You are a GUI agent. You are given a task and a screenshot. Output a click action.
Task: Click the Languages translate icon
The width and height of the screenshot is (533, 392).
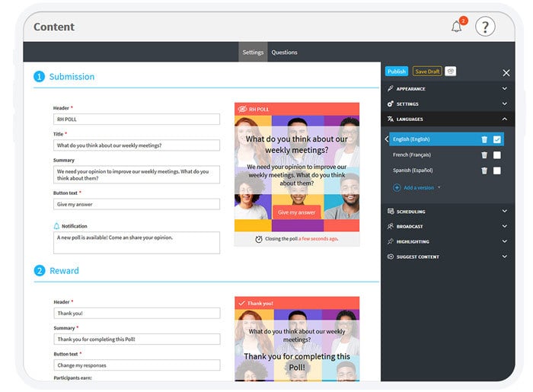pyautogui.click(x=390, y=119)
